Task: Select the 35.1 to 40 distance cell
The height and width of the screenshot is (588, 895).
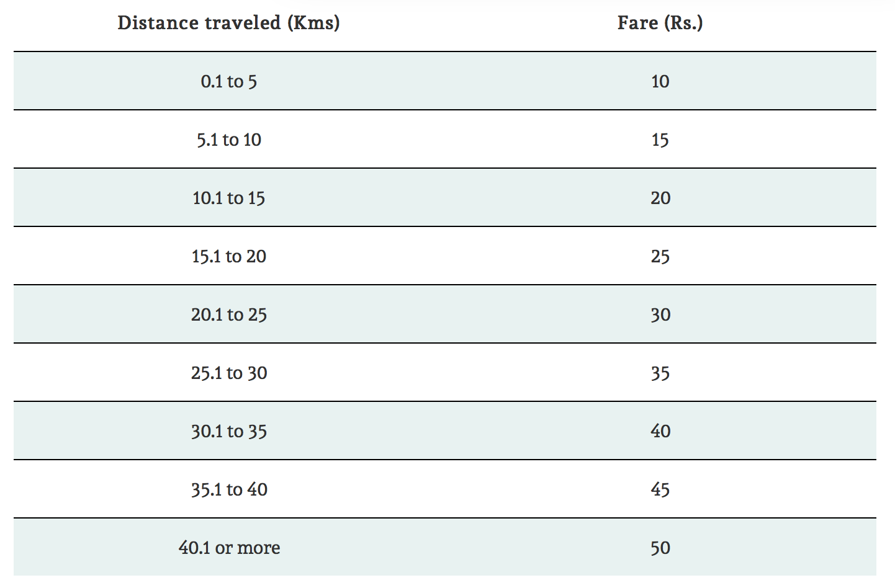Action: 228,489
